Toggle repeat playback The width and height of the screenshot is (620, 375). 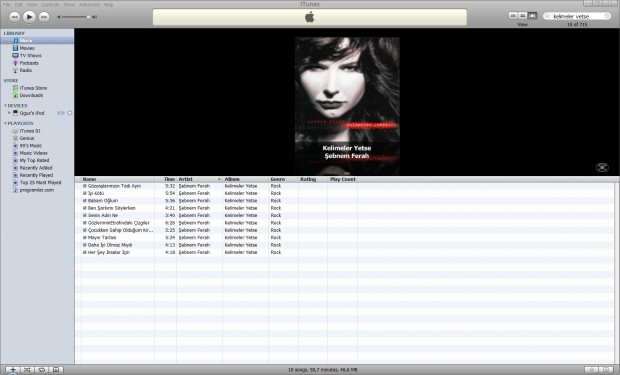pyautogui.click(x=42, y=369)
